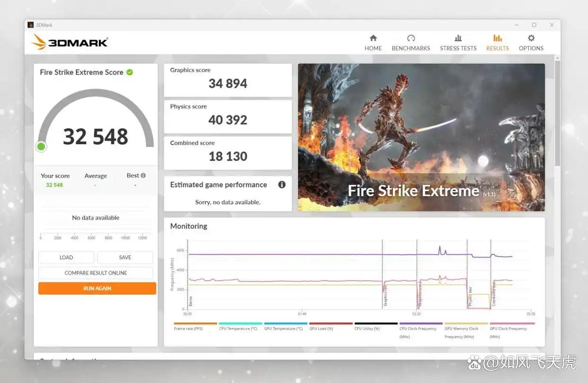Click COMPARE RESULT ONLINE
This screenshot has width=588, height=383.
pyautogui.click(x=96, y=273)
